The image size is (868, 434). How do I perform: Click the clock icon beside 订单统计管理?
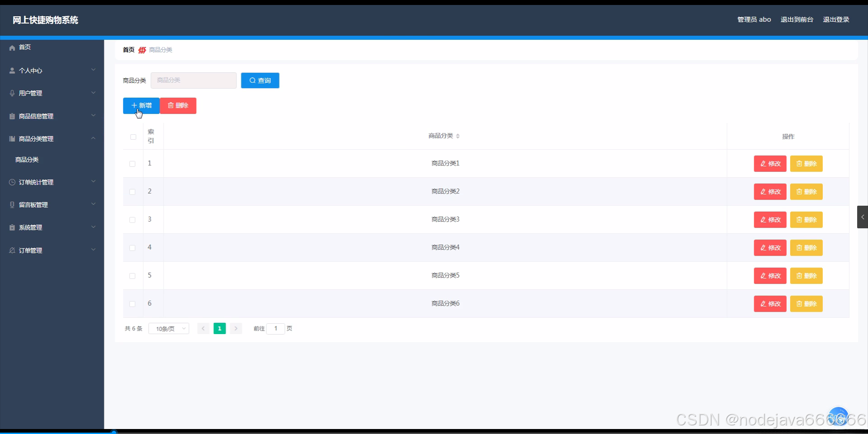[x=12, y=182]
